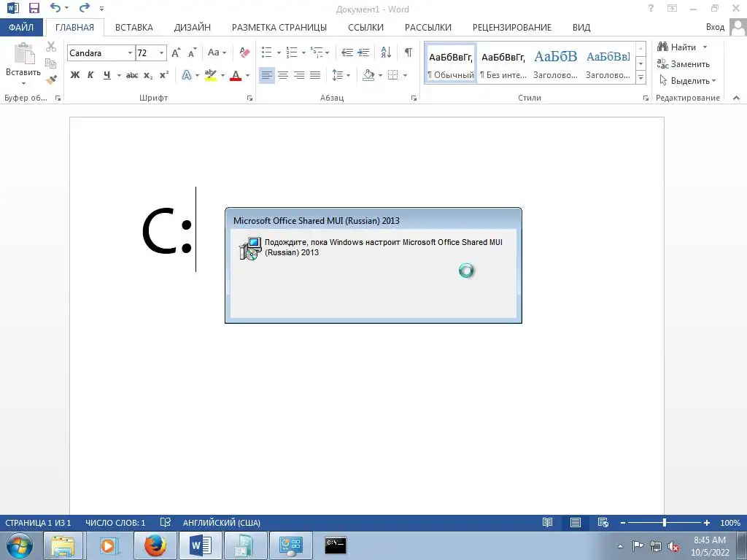Undo the last action

click(55, 7)
